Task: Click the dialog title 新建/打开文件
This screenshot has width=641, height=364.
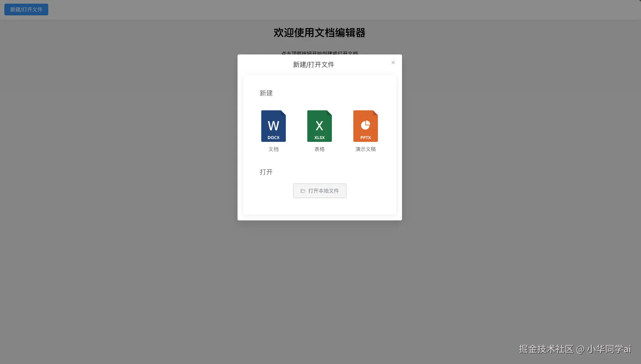Action: click(x=314, y=65)
